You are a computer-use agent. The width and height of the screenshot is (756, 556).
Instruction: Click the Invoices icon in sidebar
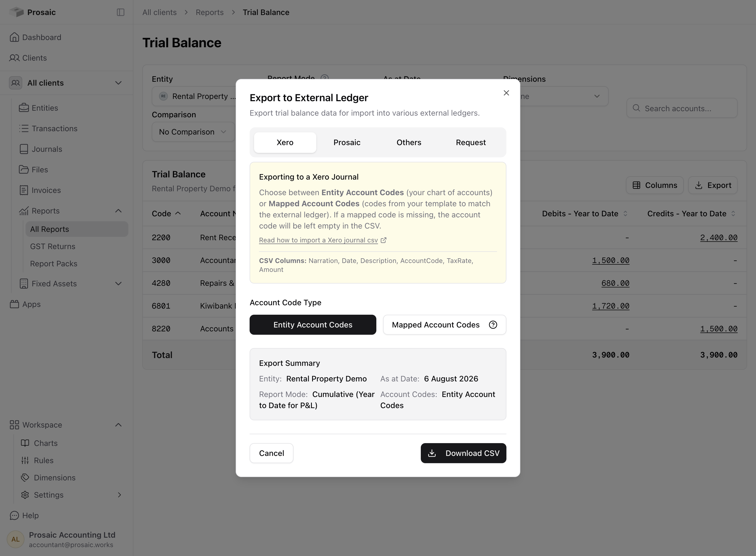[x=24, y=190]
